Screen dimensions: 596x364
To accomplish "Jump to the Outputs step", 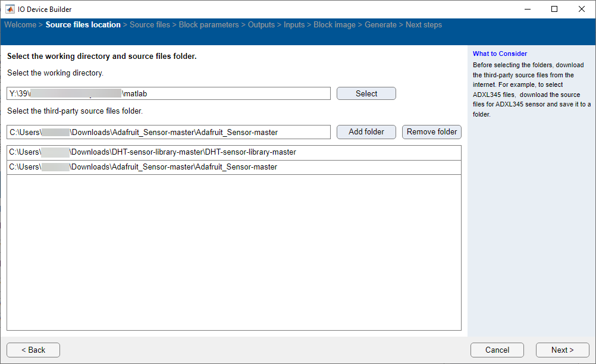I will 261,24.
